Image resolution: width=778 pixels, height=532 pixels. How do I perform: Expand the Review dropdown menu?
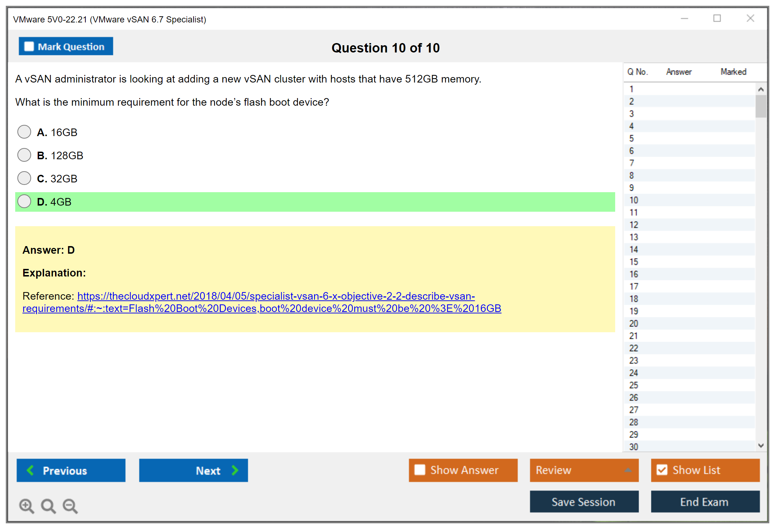(628, 470)
